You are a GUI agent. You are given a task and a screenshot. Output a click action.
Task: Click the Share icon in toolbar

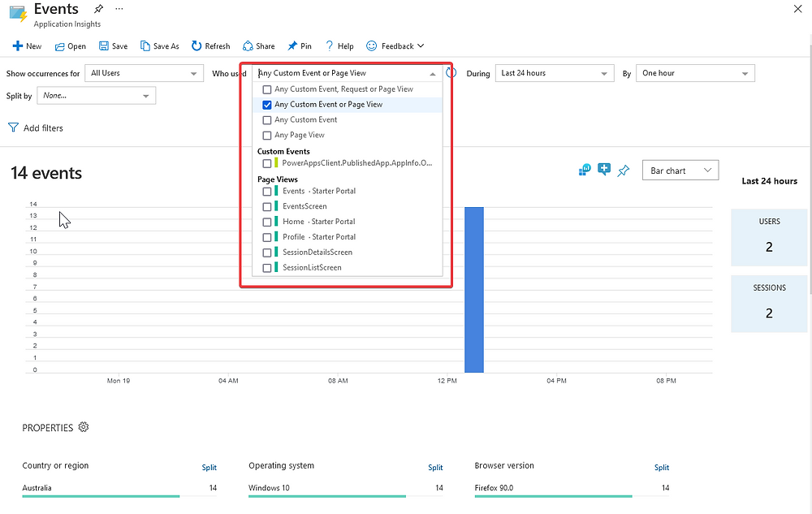248,46
